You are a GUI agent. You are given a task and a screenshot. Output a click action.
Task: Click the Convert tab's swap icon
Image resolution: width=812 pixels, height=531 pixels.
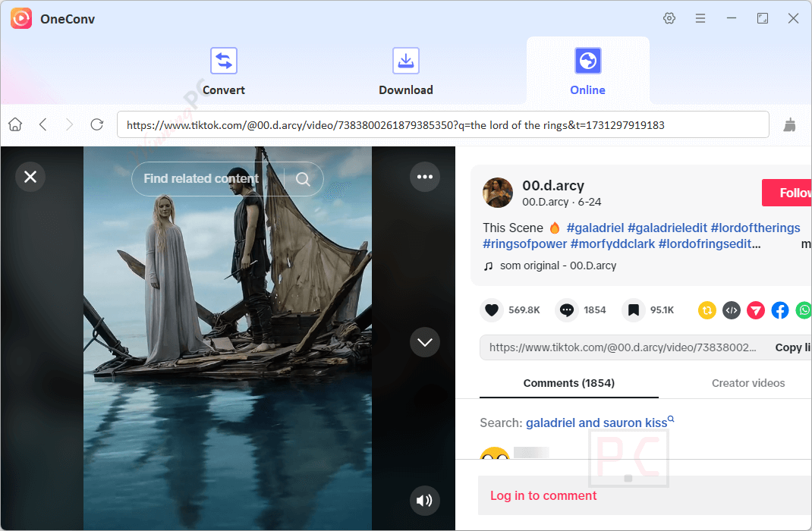(224, 61)
